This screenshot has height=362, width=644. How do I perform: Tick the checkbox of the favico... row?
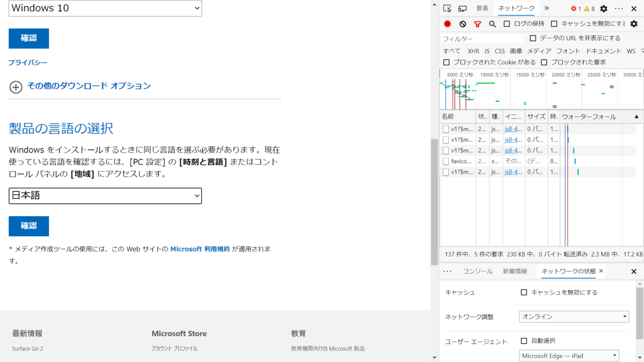(445, 161)
